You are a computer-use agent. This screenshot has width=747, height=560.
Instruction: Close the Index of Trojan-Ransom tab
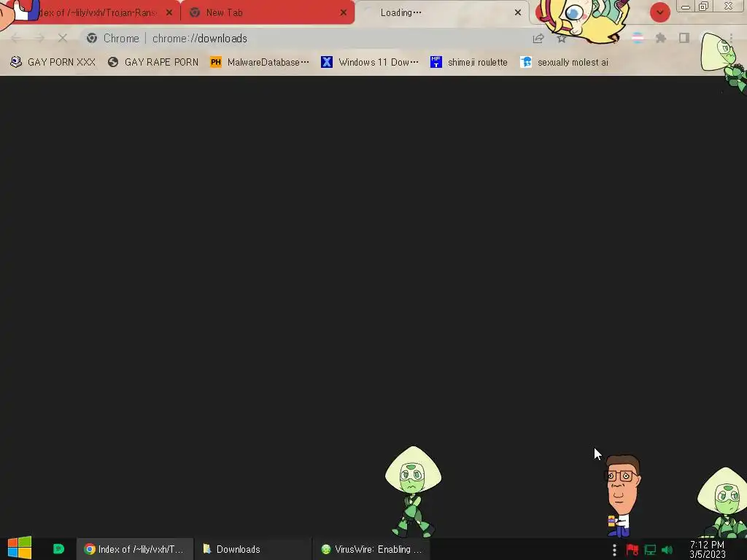(169, 13)
